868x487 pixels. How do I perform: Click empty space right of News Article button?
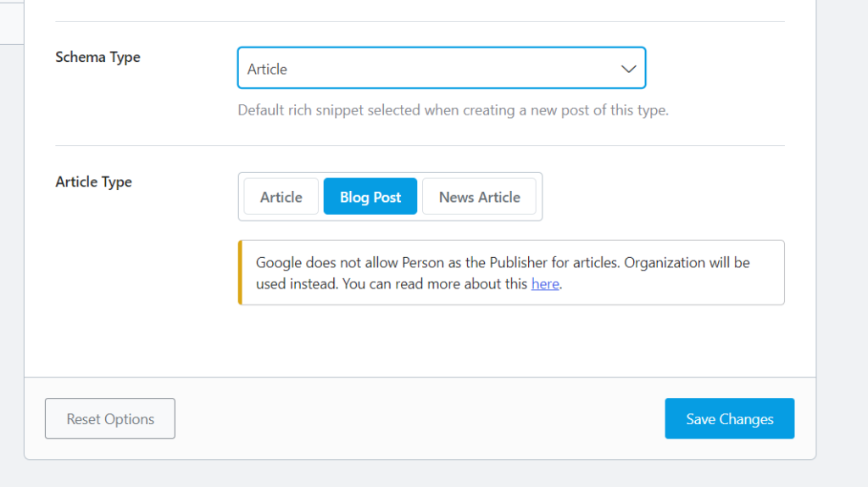(x=661, y=197)
